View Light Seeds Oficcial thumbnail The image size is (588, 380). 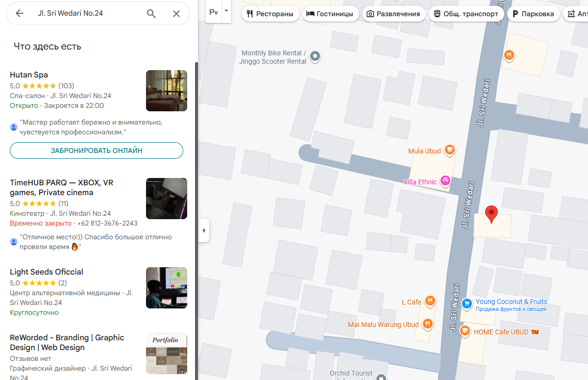(167, 288)
